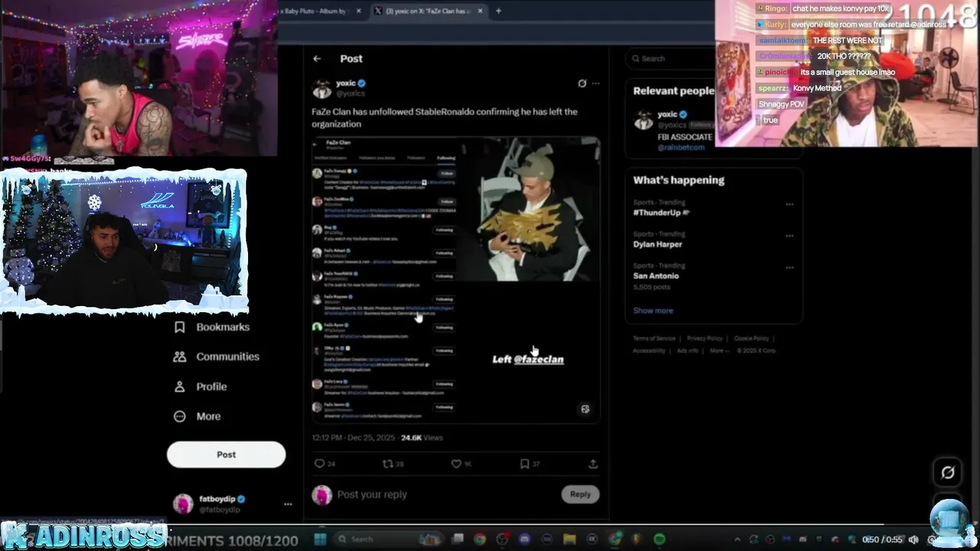Click the reply comment icon showing 24
Screen dimensions: 980x551
[x=319, y=464]
